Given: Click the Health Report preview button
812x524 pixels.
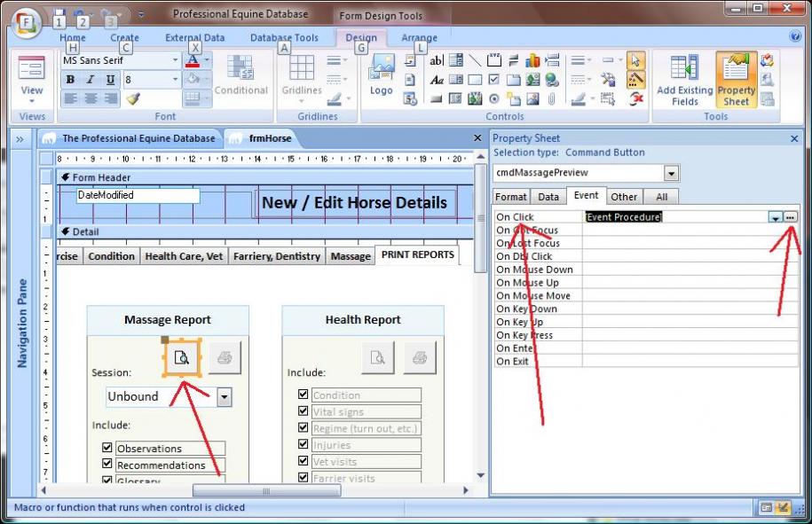Looking at the screenshot, I should pos(377,357).
